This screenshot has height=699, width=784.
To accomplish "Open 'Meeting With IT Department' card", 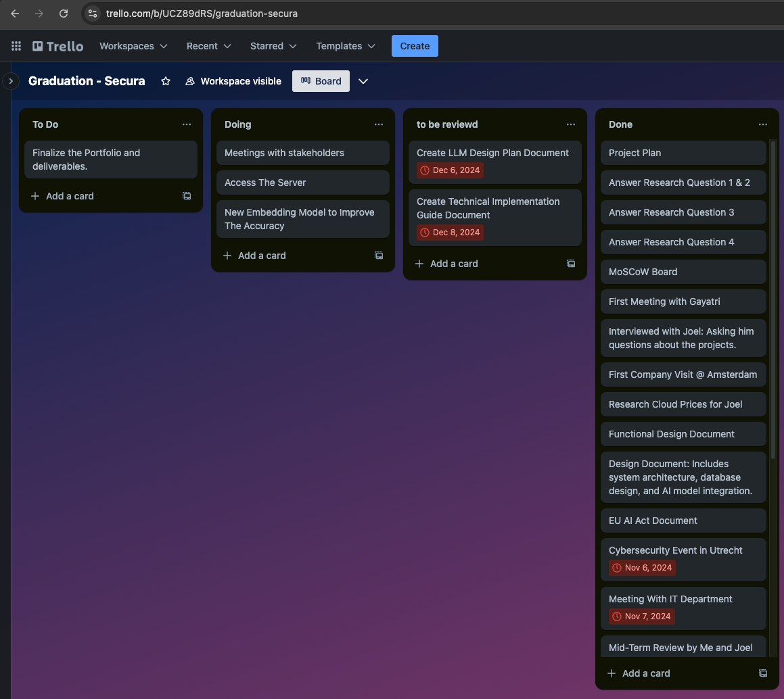I will [683, 608].
